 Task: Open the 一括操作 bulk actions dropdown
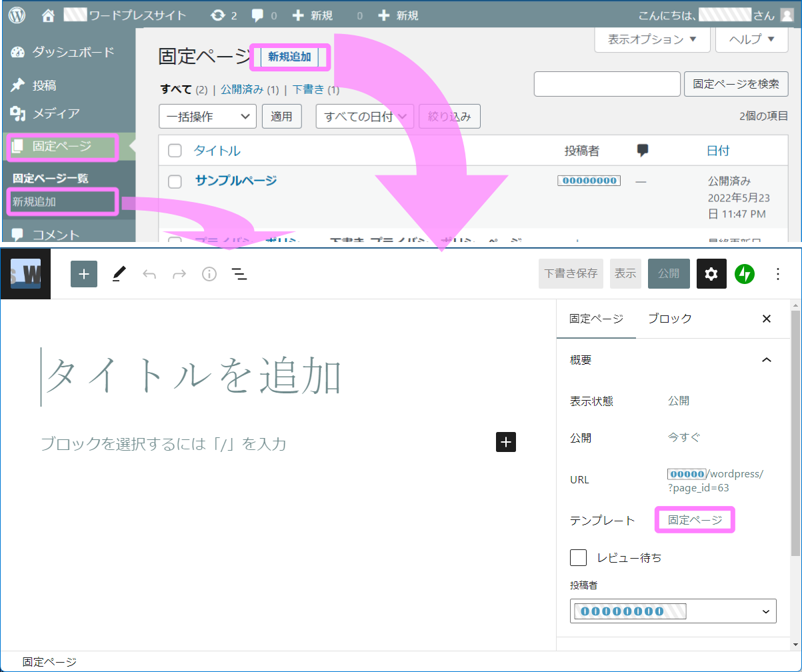(207, 116)
